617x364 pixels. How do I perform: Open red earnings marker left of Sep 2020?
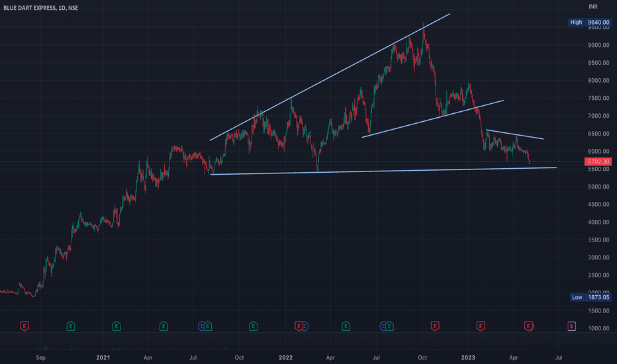(24, 326)
